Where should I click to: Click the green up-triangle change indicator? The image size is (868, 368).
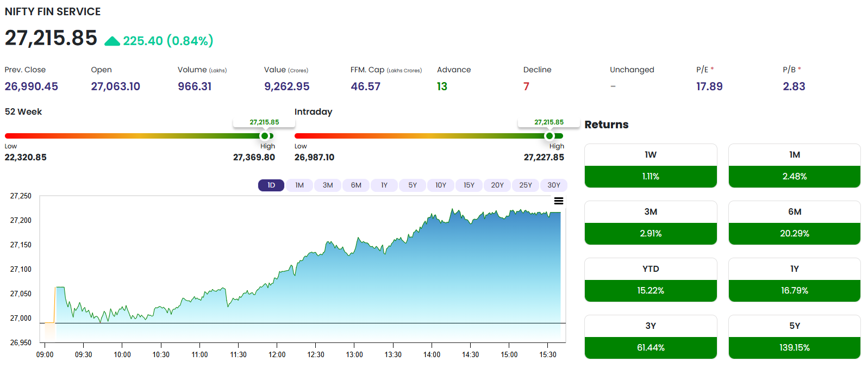112,41
